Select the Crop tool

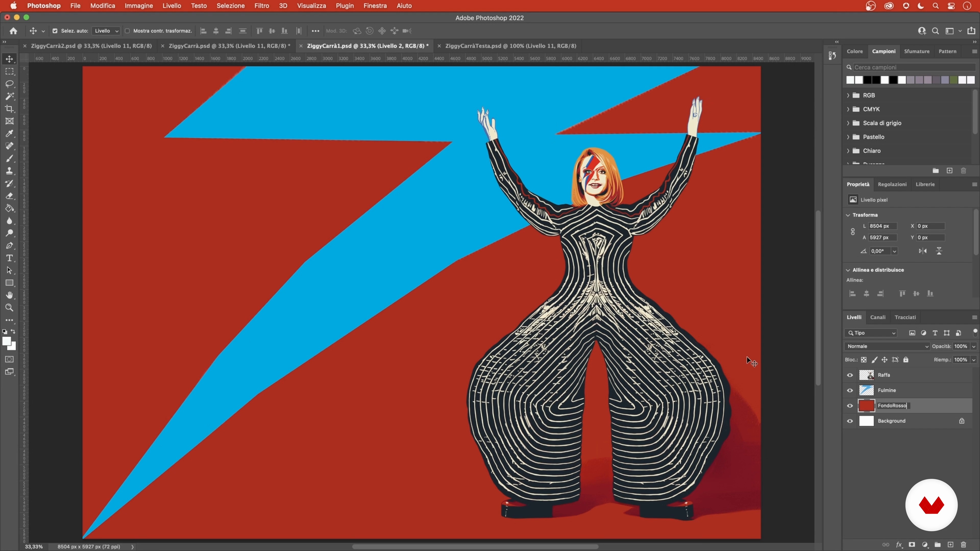pos(9,109)
